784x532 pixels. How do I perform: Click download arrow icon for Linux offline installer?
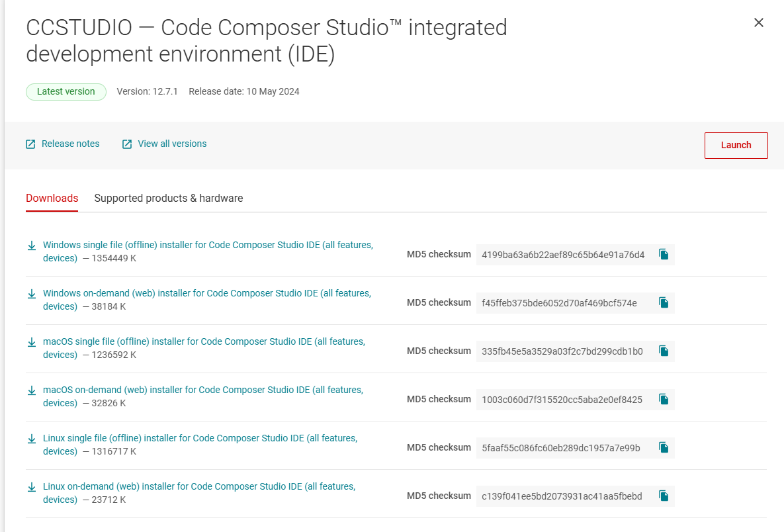32,439
